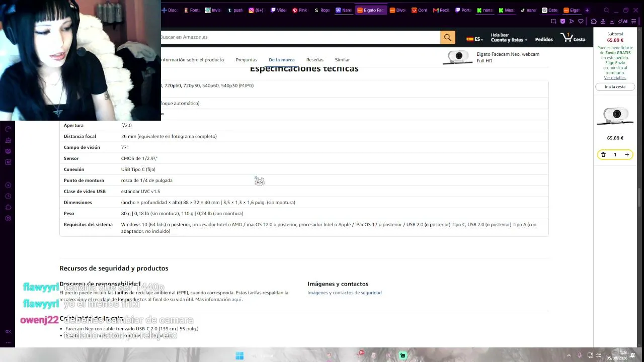Open the AI button in browser toolbar

pyautogui.click(x=623, y=21)
